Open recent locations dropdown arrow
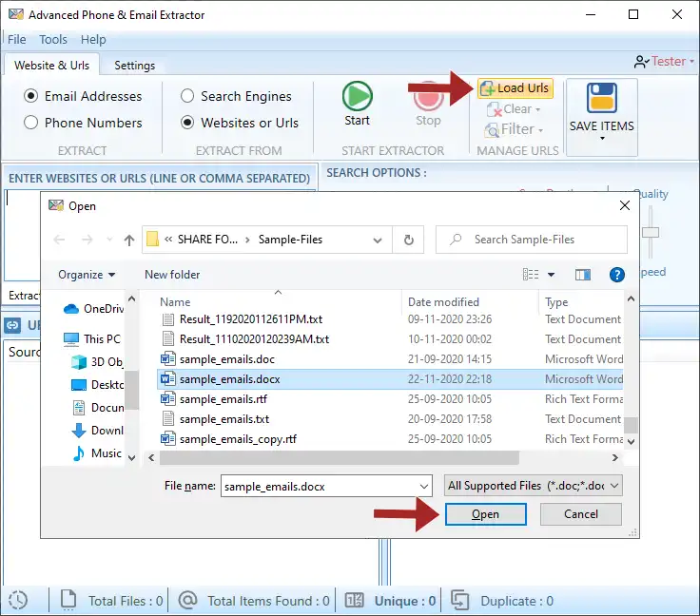The height and width of the screenshot is (616, 700). point(109,240)
